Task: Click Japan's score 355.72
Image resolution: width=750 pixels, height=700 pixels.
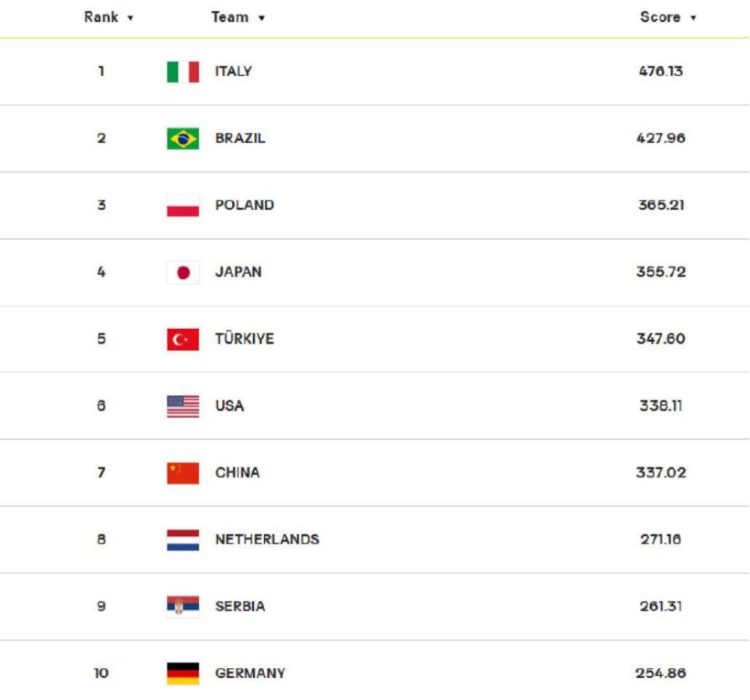Action: point(661,272)
